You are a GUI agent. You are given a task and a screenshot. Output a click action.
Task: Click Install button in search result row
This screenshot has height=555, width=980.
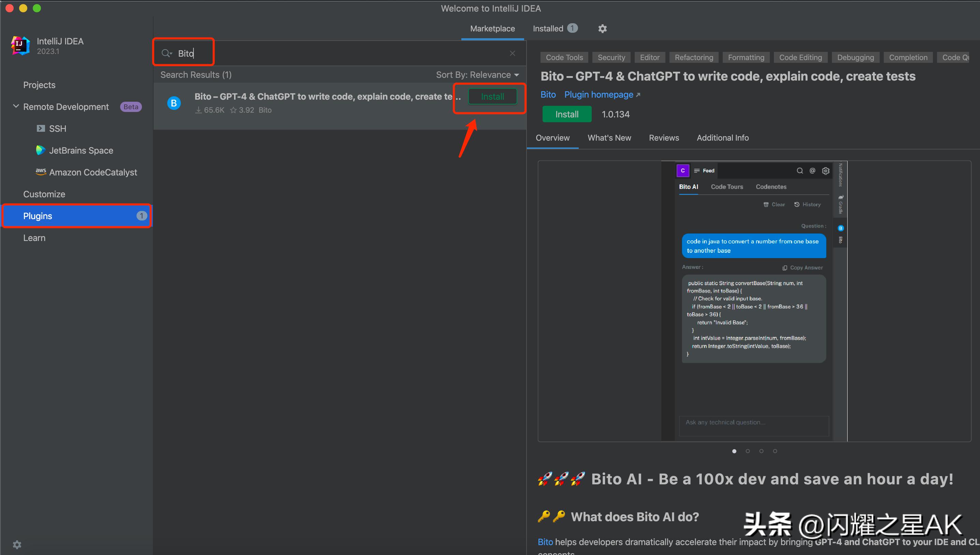pos(492,97)
